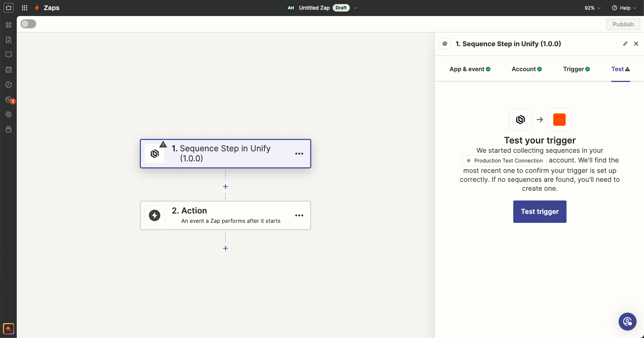Open the chat assistant bubble at bottom right
The image size is (644, 338).
point(627,321)
